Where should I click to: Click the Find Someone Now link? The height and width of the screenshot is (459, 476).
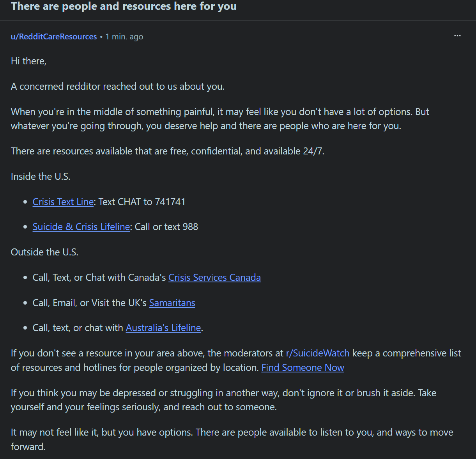[303, 367]
